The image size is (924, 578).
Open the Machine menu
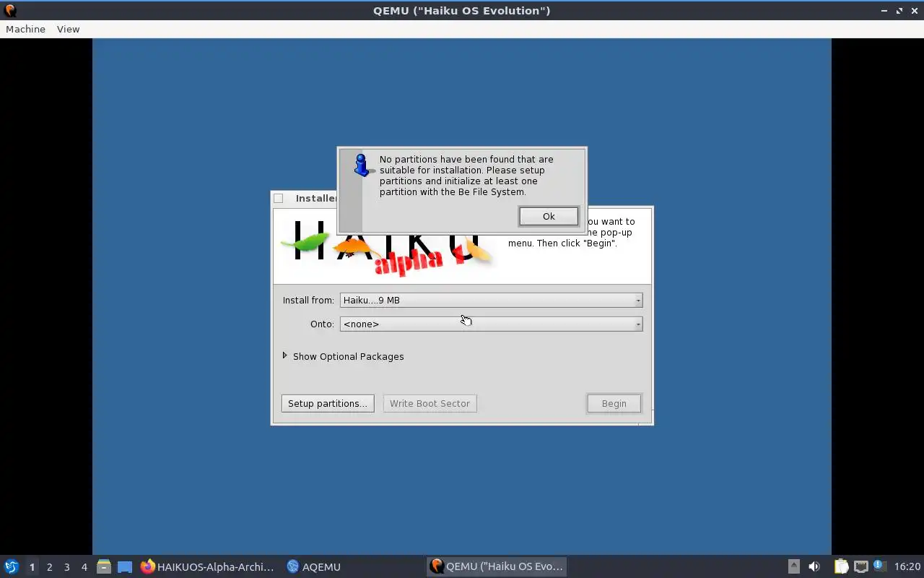pos(25,29)
